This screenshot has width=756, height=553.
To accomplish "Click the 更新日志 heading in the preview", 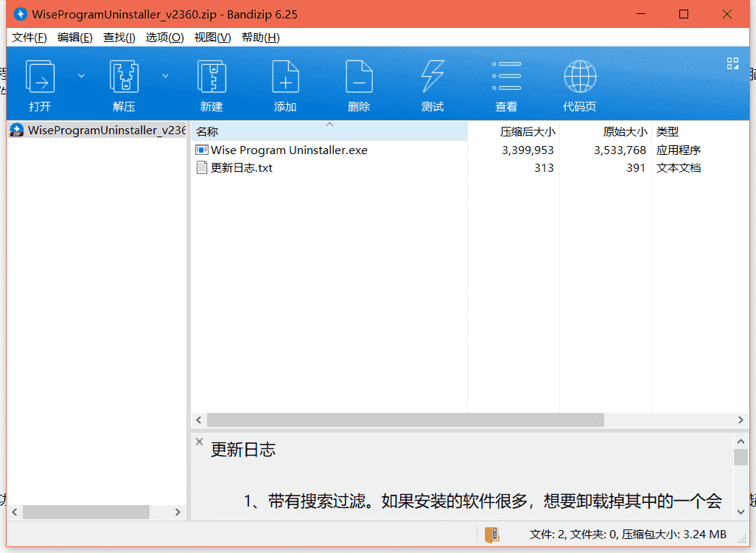I will [x=243, y=450].
